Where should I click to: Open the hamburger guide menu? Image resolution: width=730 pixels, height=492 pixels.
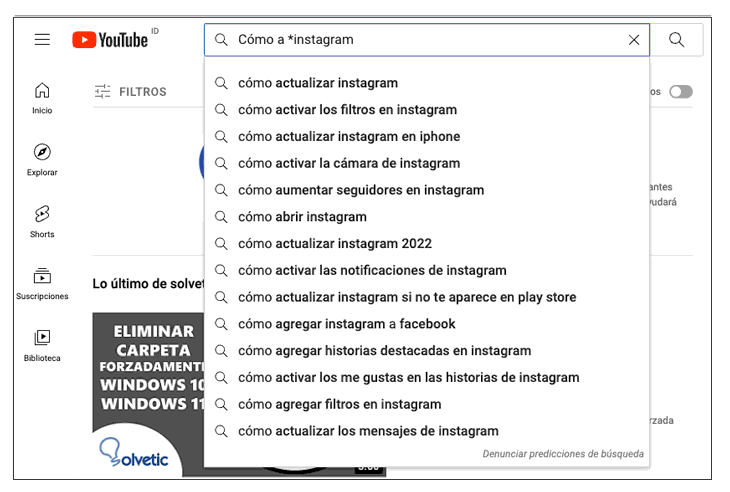[42, 40]
